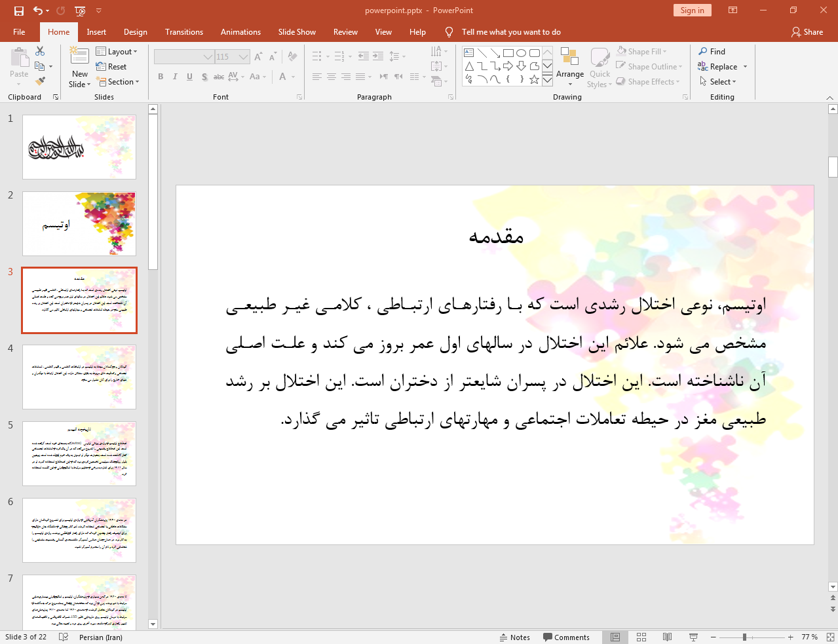Open the Font Size dropdown
The height and width of the screenshot is (644, 838).
(x=244, y=56)
